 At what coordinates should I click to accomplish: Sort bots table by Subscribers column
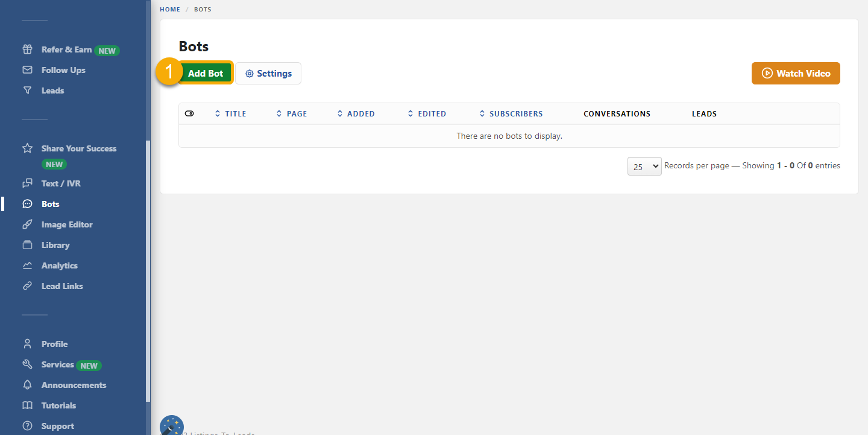pos(511,113)
